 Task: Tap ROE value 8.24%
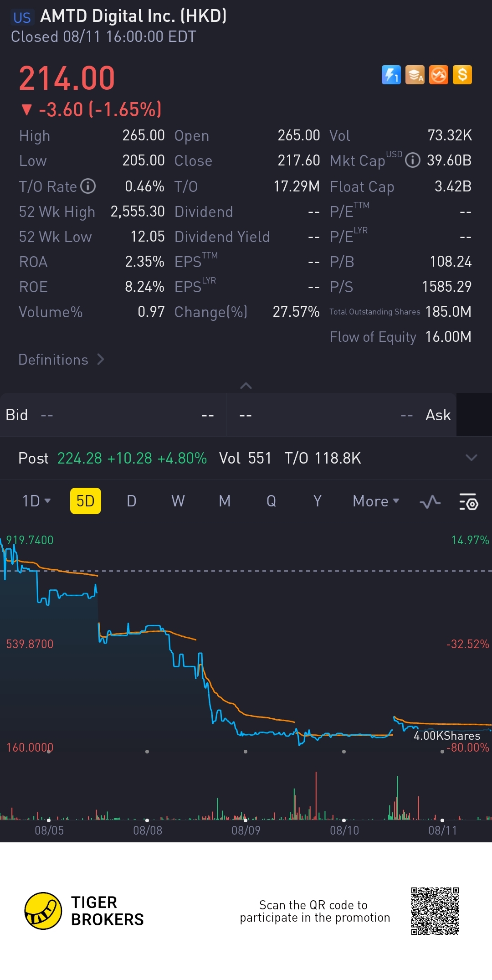point(145,287)
